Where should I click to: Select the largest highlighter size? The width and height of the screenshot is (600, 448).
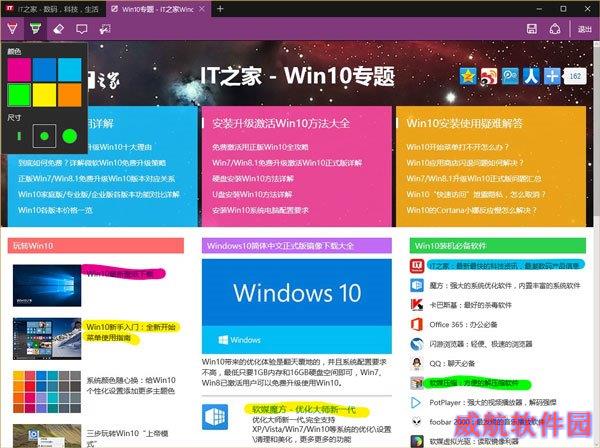pyautogui.click(x=70, y=136)
